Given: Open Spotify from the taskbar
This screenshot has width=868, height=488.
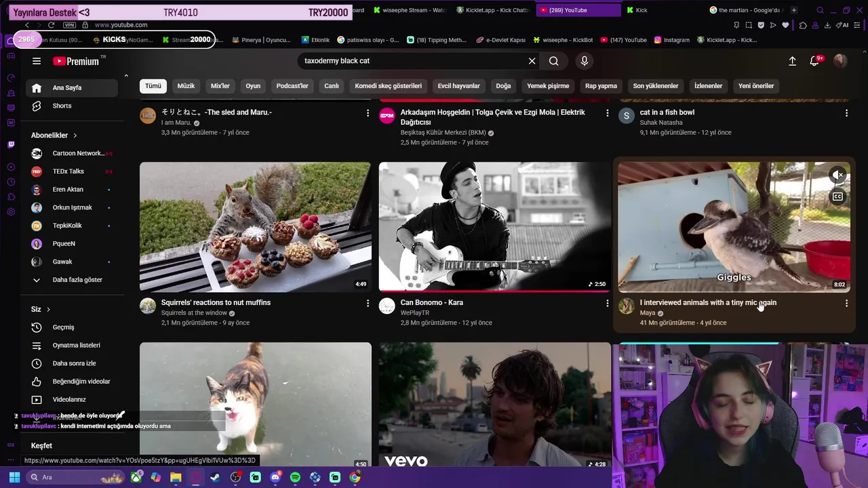Looking at the screenshot, I should [x=295, y=477].
